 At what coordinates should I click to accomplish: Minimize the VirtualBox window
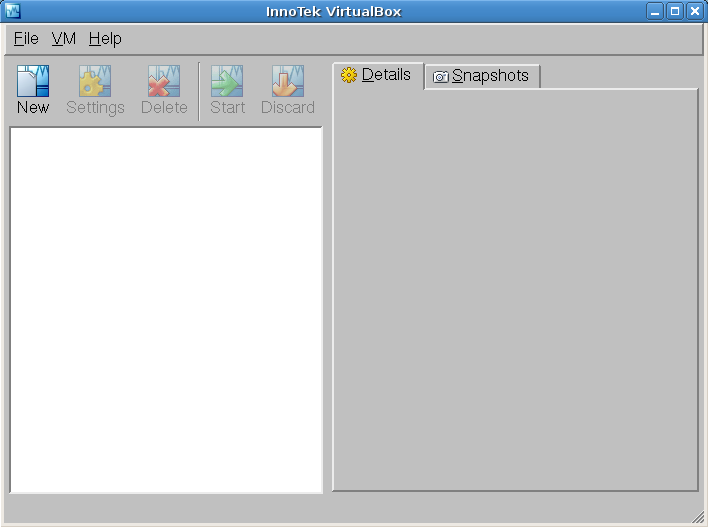(655, 11)
